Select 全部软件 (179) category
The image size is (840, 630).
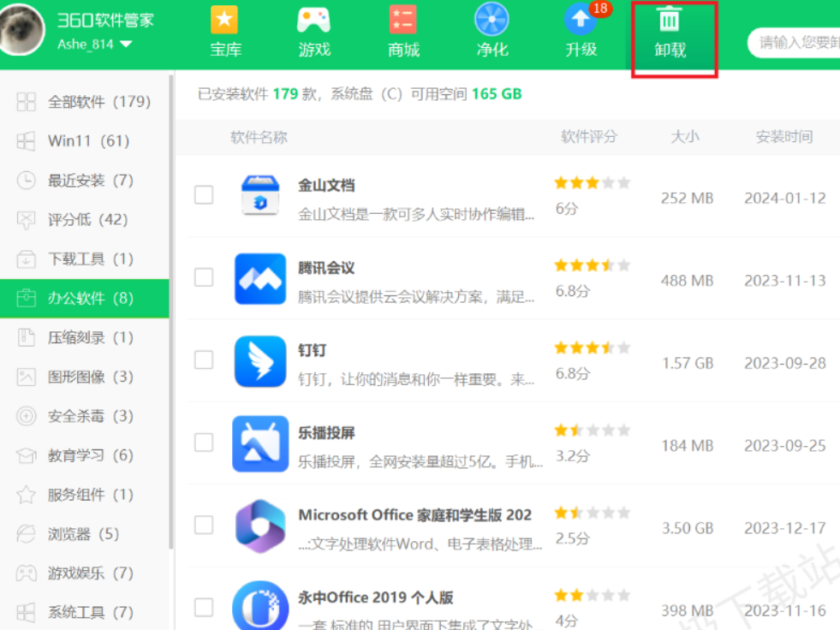pos(85,101)
